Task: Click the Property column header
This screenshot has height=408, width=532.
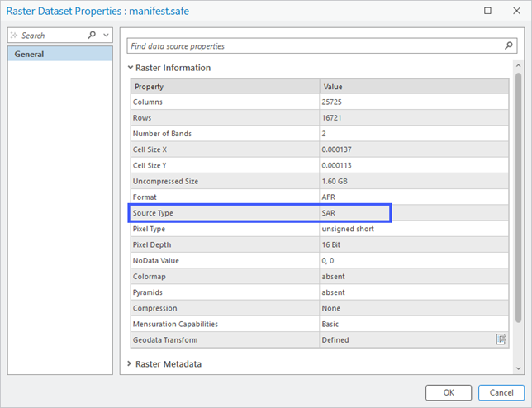Action: (224, 87)
